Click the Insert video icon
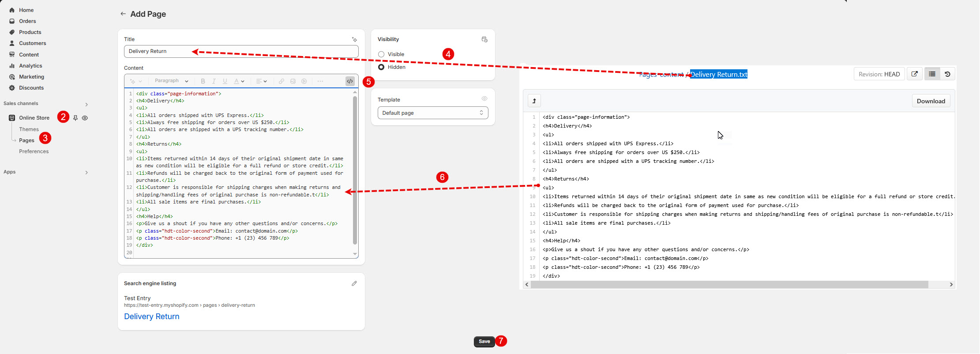The width and height of the screenshot is (980, 354). (x=304, y=81)
